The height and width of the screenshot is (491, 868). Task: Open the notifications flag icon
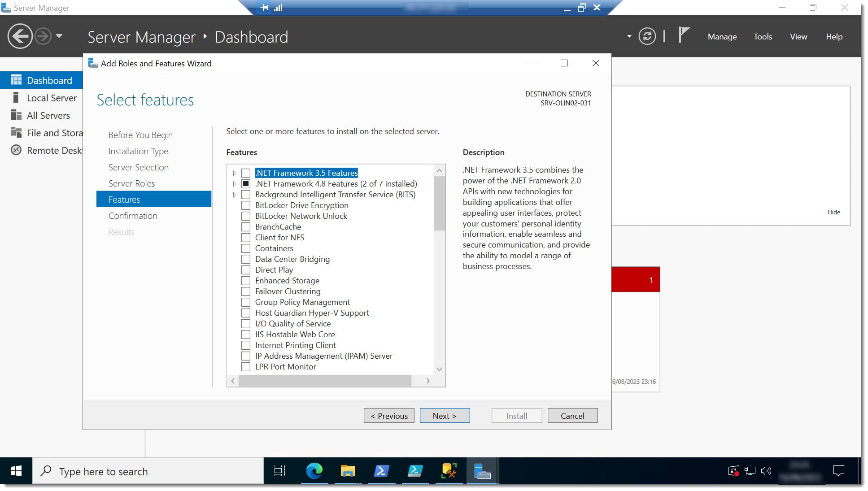coord(683,35)
